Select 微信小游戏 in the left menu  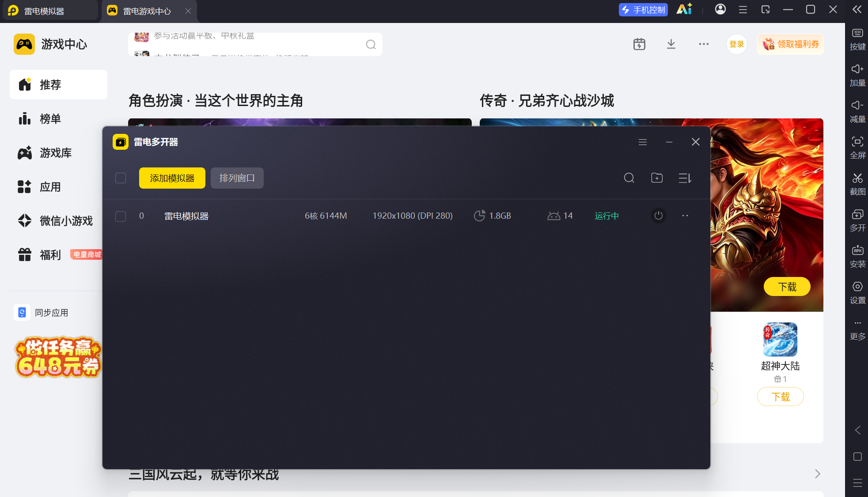(x=58, y=221)
